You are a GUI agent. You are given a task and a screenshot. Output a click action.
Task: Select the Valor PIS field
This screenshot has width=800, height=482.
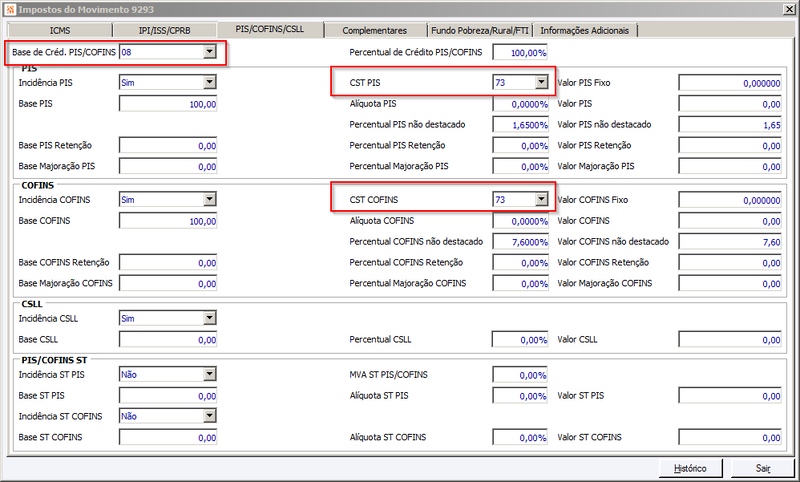pyautogui.click(x=730, y=104)
